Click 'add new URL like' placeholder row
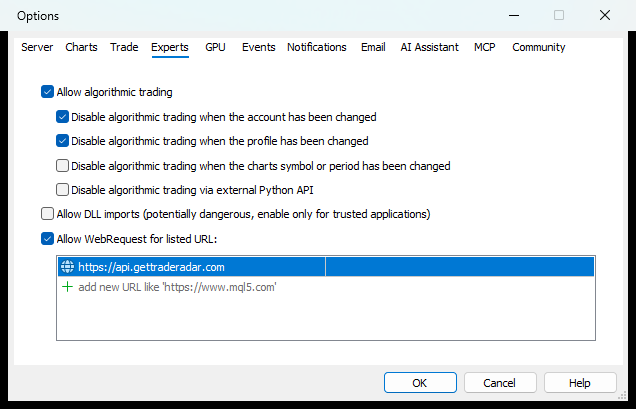Image resolution: width=636 pixels, height=409 pixels. point(326,287)
